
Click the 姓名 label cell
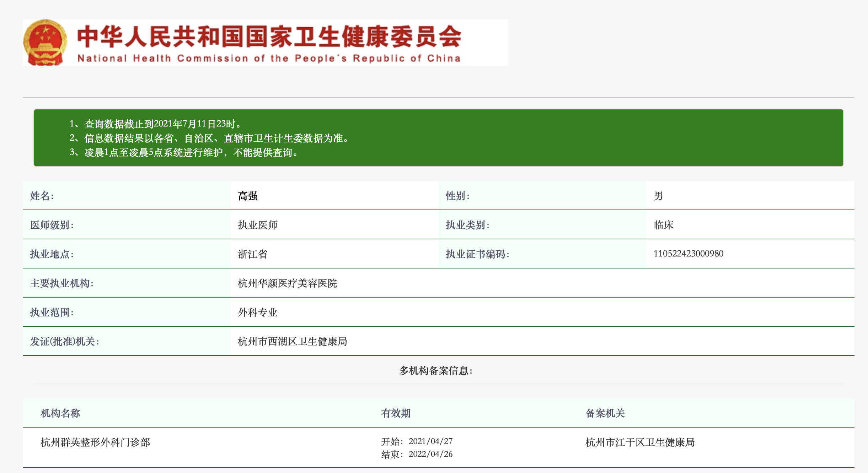click(127, 196)
